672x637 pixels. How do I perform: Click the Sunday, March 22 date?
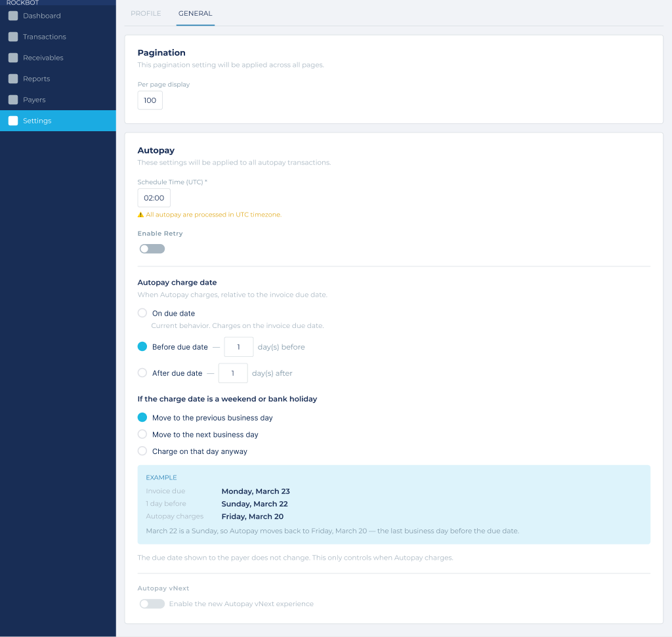click(x=255, y=504)
